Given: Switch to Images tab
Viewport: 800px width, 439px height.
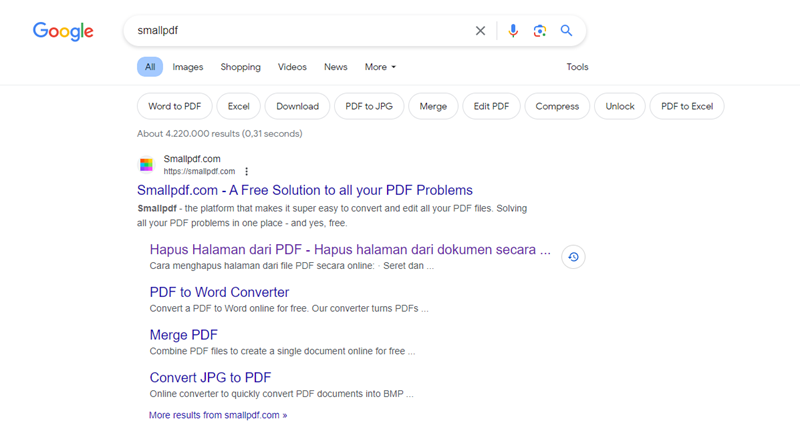Looking at the screenshot, I should click(188, 67).
